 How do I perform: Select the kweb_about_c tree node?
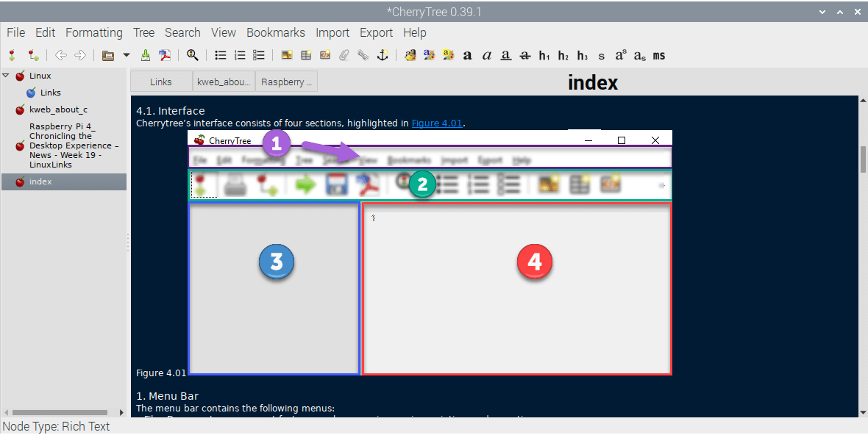[58, 109]
